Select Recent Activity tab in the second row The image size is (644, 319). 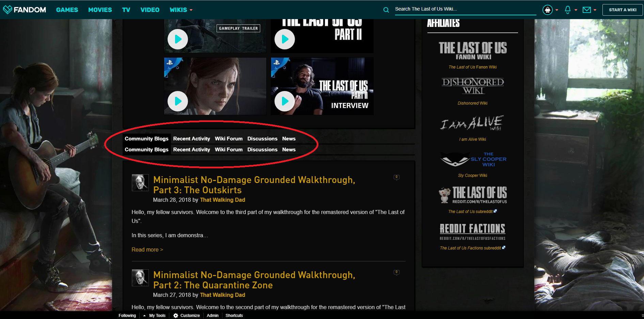[x=191, y=150]
